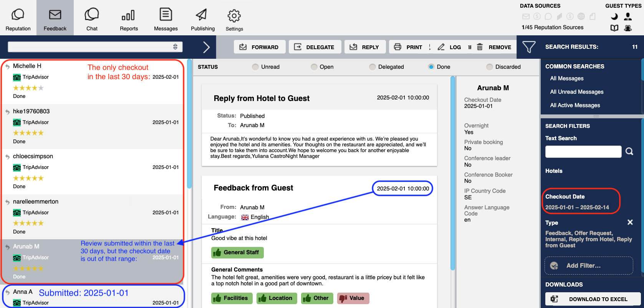The height and width of the screenshot is (308, 644).
Task: Open hke19760803 review in list
Action: 92,126
